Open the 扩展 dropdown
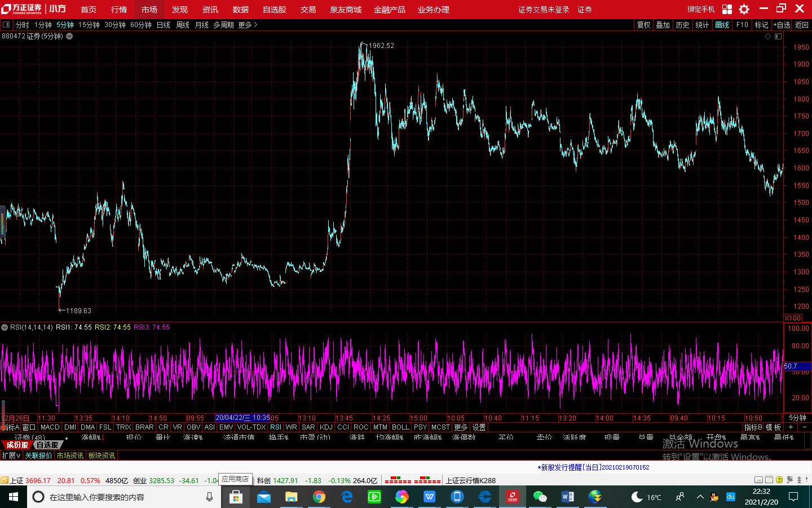The width and height of the screenshot is (812, 508). 11,456
